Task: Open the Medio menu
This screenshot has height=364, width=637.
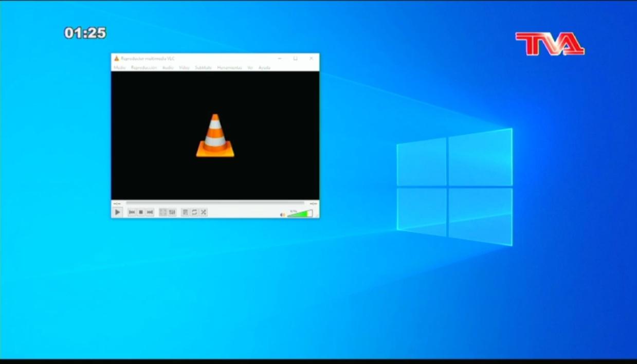Action: (119, 67)
